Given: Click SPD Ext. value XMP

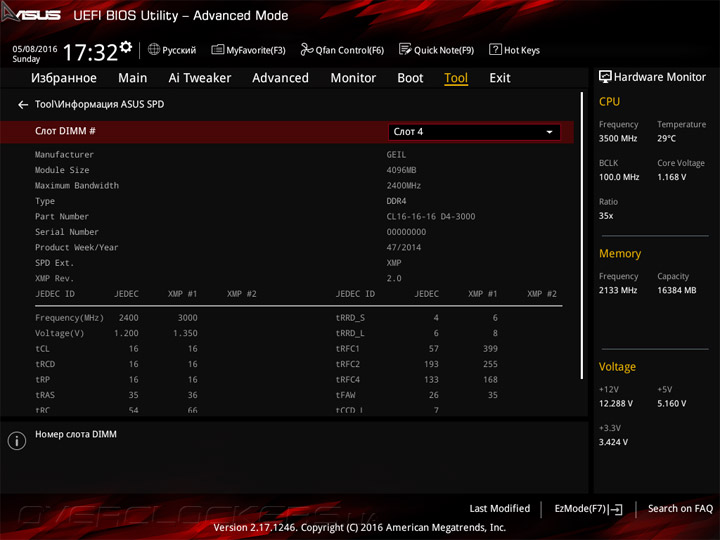Looking at the screenshot, I should click(x=394, y=263).
